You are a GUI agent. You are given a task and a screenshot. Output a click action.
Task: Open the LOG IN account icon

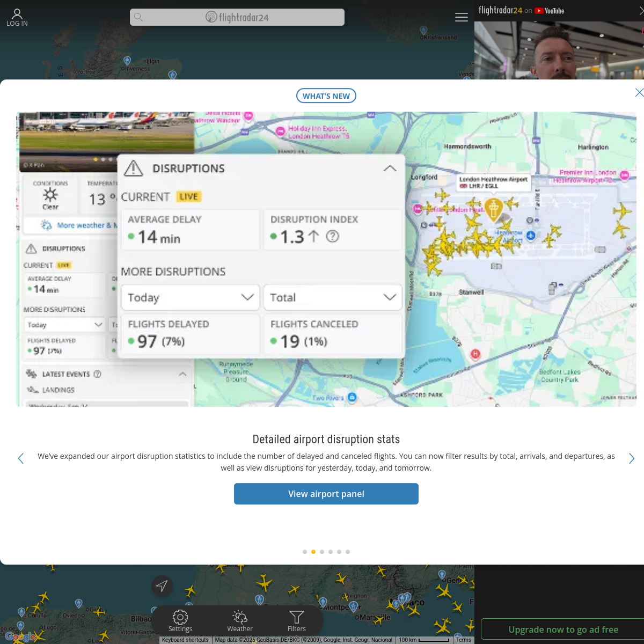(x=17, y=14)
